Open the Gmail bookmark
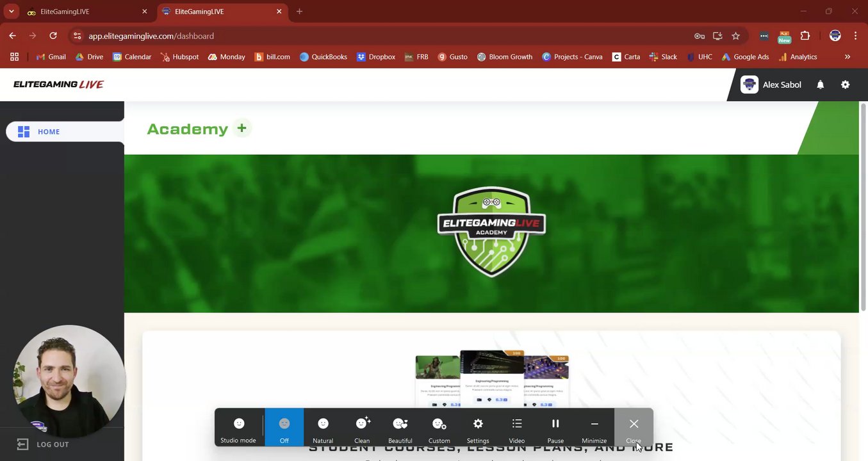Screen dimensions: 868x461 click(51, 57)
